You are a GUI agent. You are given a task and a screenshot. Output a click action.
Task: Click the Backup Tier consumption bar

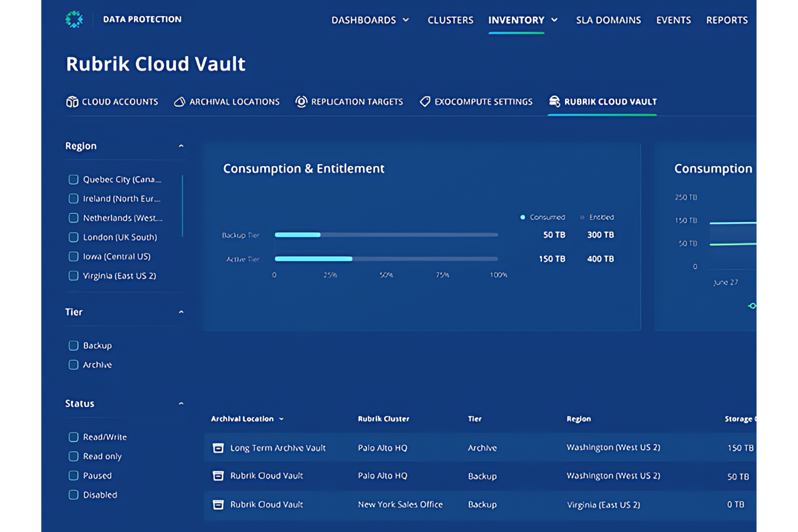click(386, 235)
